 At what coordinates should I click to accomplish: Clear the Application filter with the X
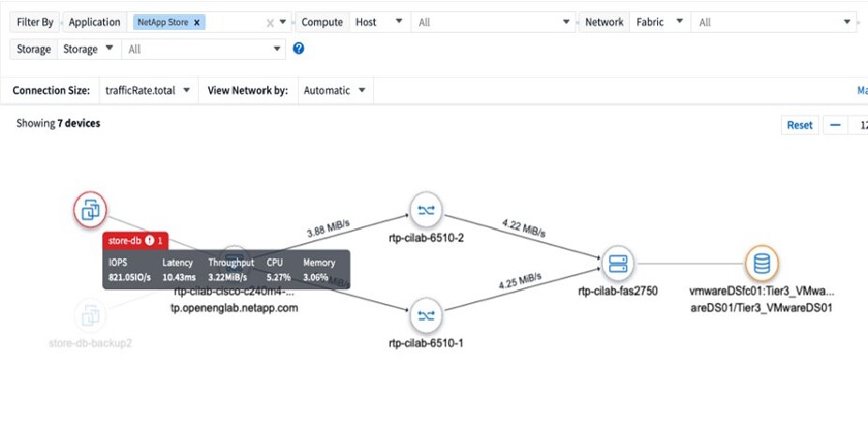(270, 23)
